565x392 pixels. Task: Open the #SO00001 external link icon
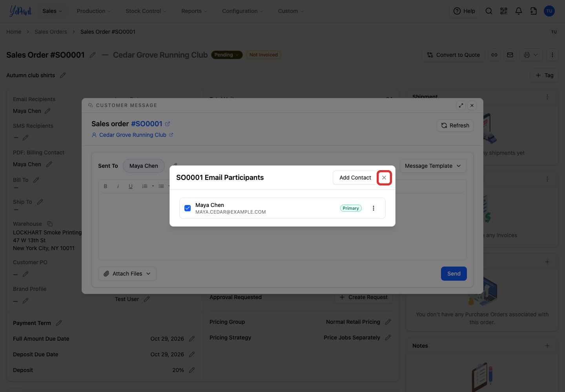point(168,124)
